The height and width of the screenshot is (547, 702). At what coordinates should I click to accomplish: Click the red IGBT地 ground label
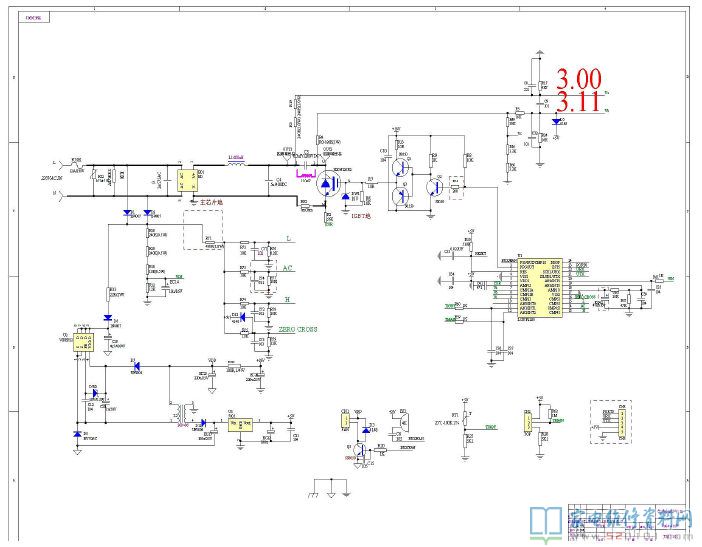[361, 216]
